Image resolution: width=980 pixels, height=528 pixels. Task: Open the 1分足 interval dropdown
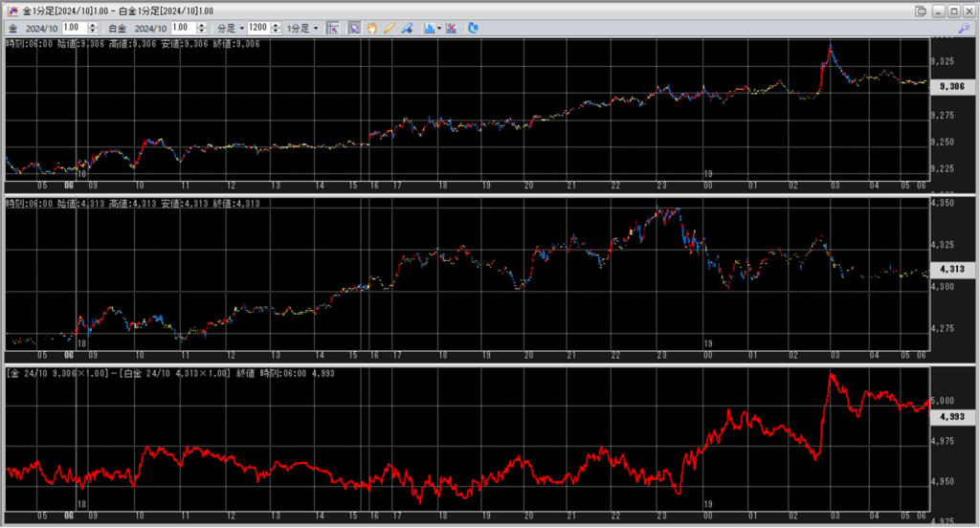point(302,28)
